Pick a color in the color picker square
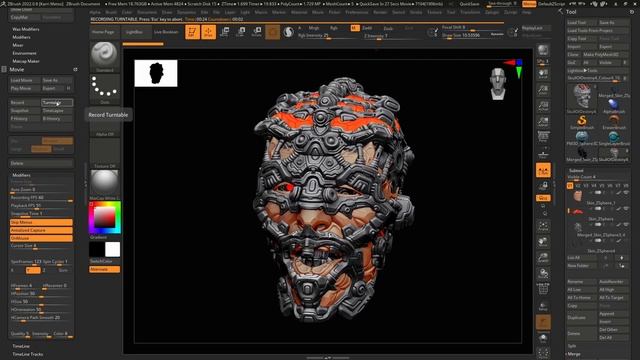 coord(104,218)
